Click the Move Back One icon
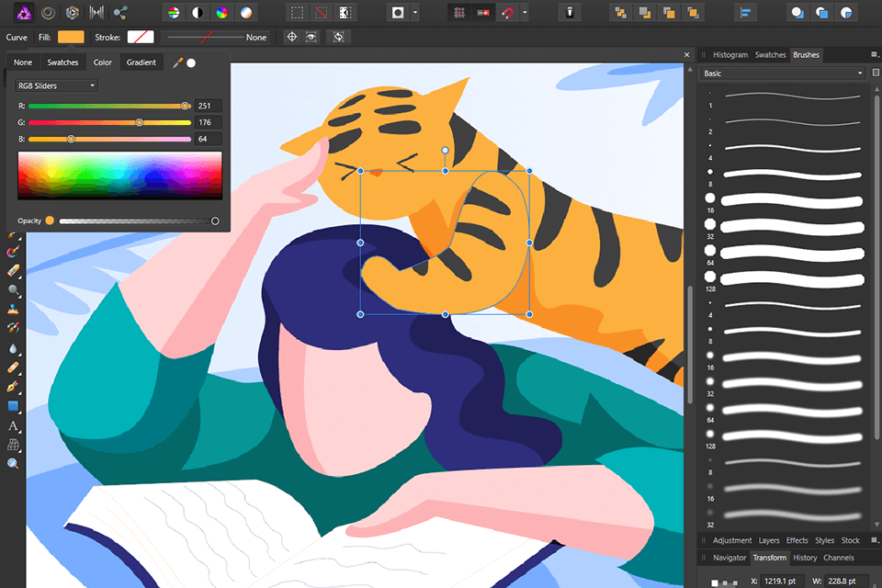882x588 pixels. click(x=645, y=12)
